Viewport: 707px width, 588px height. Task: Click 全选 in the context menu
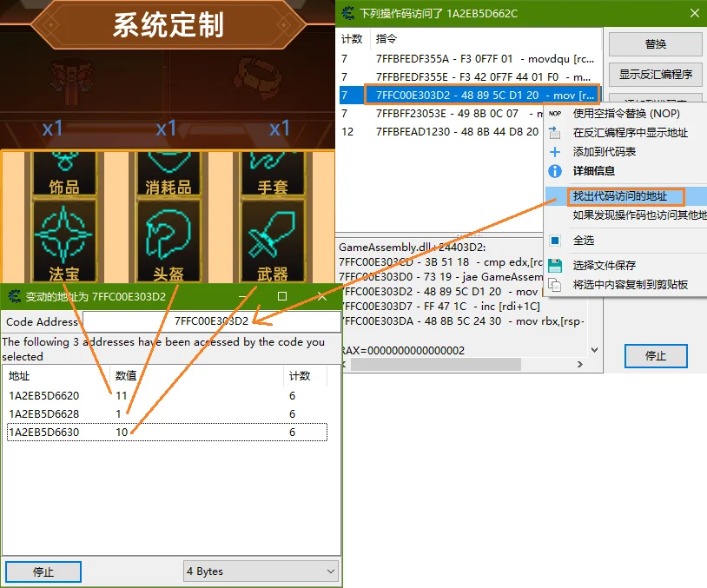(583, 240)
